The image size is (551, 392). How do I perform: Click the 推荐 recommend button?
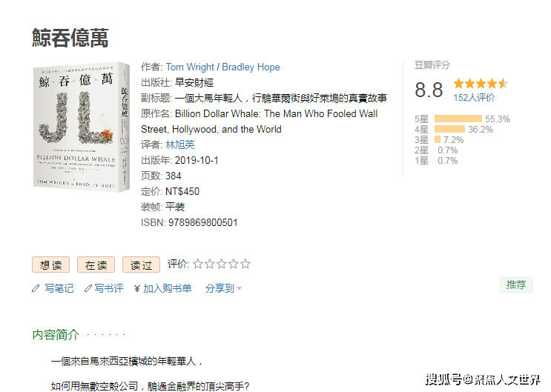tap(515, 285)
